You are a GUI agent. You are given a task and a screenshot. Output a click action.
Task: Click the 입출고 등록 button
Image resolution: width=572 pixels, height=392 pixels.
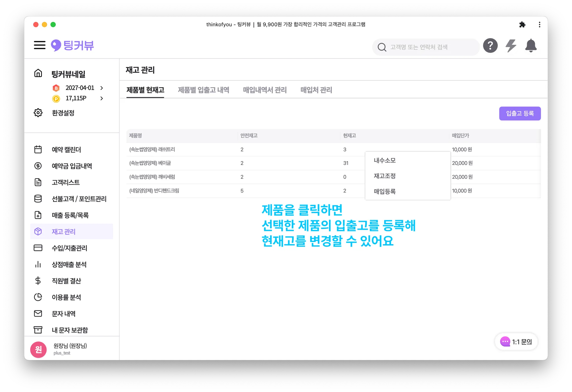click(x=519, y=113)
